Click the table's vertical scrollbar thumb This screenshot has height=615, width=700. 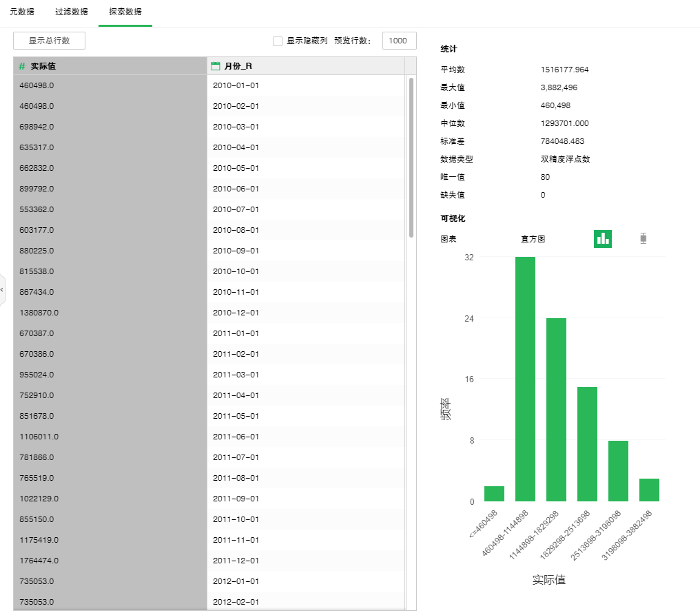point(411,157)
